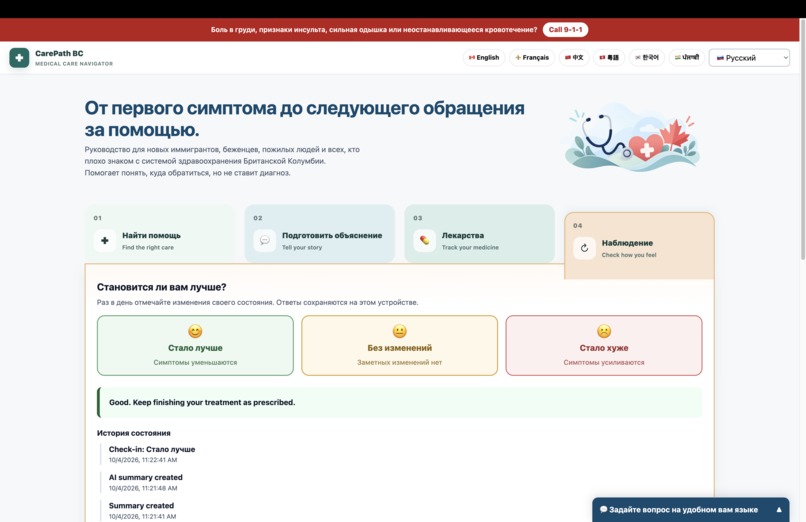The height and width of the screenshot is (522, 806).
Task: Click the MEDICAL CARE NAVIGATOR subtitle
Action: click(x=74, y=64)
